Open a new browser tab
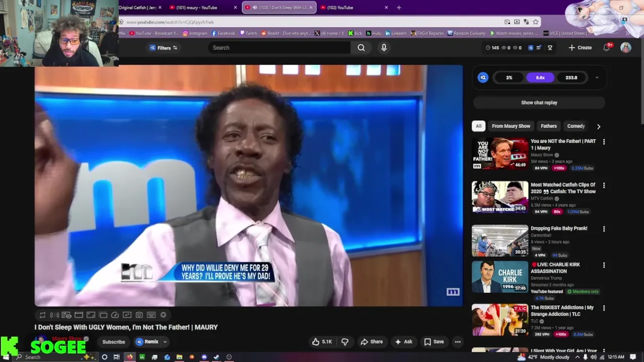Image resolution: width=644 pixels, height=362 pixels. [x=399, y=8]
